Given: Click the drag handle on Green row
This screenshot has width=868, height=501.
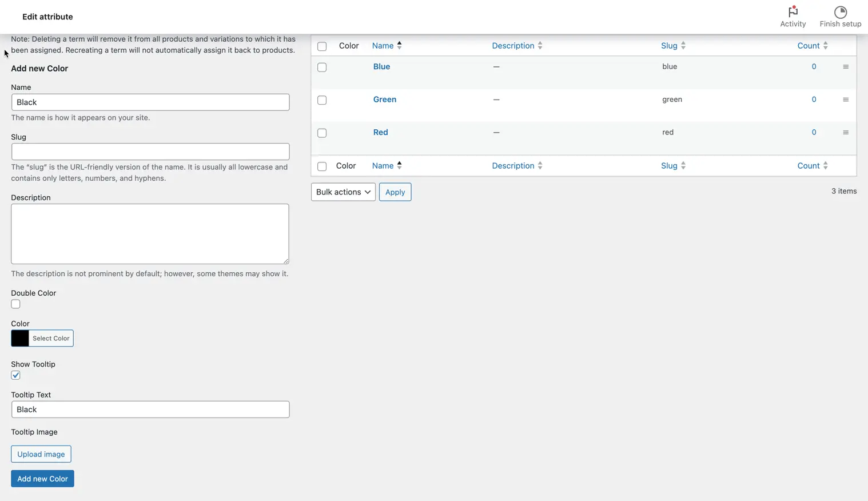Looking at the screenshot, I should (845, 100).
